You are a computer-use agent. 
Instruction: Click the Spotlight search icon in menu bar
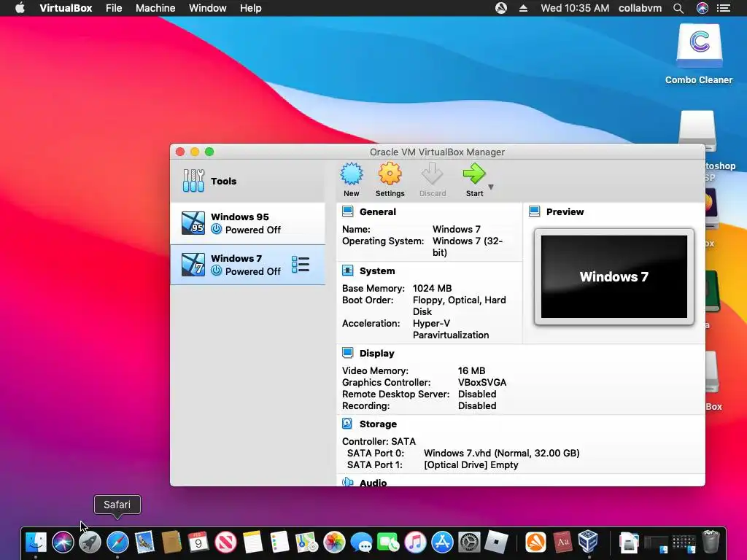678,8
